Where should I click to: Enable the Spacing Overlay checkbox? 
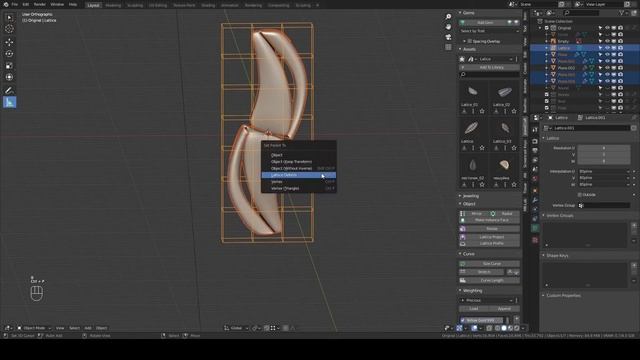coord(470,41)
